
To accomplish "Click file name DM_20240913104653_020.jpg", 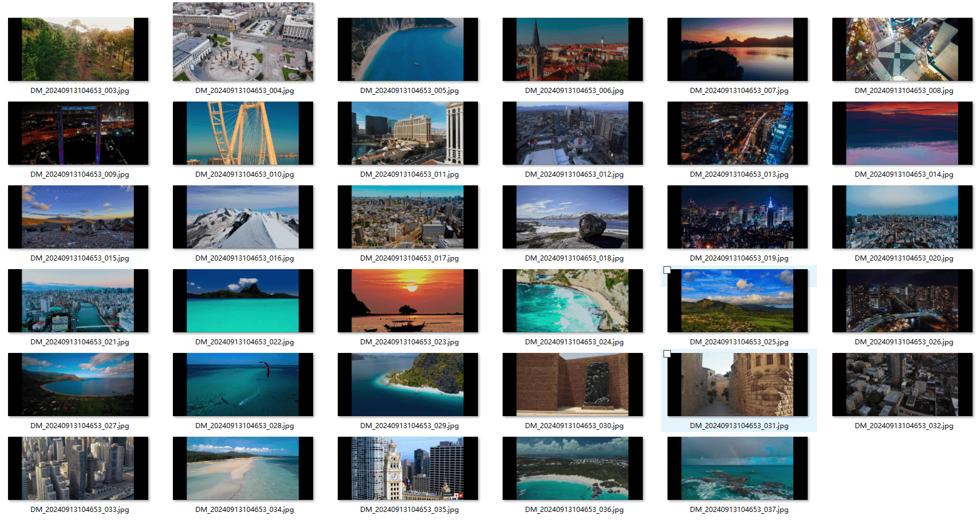I will point(904,258).
